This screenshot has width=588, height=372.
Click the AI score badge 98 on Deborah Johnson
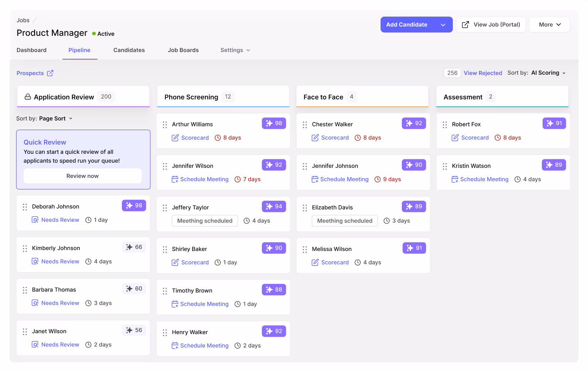tap(134, 206)
